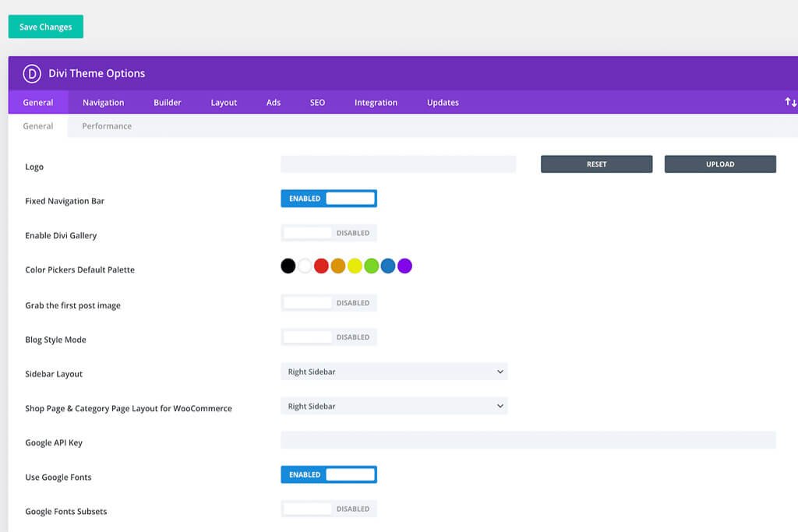Click the Google Fonts Subsets label
Screen dimensions: 798x532
66,511
